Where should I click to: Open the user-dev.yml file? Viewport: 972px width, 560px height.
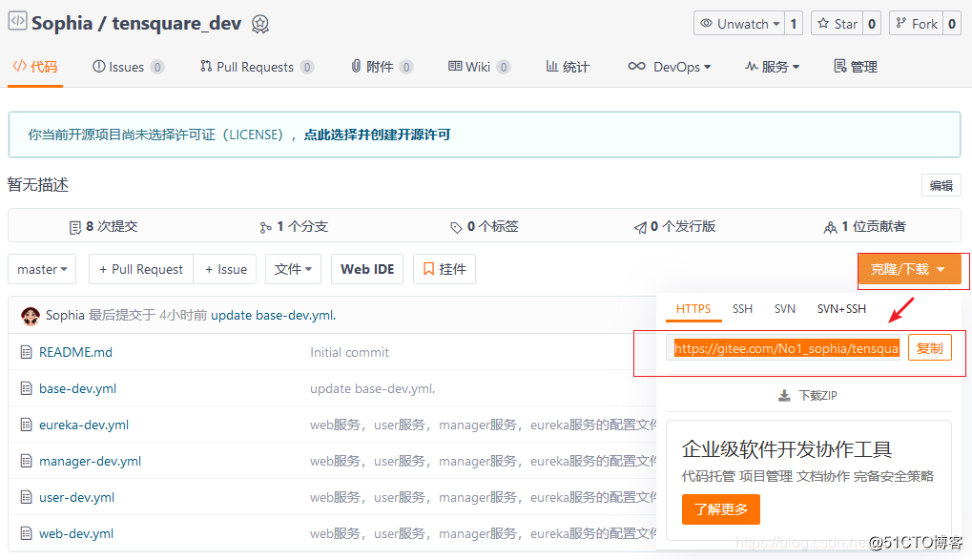(77, 497)
